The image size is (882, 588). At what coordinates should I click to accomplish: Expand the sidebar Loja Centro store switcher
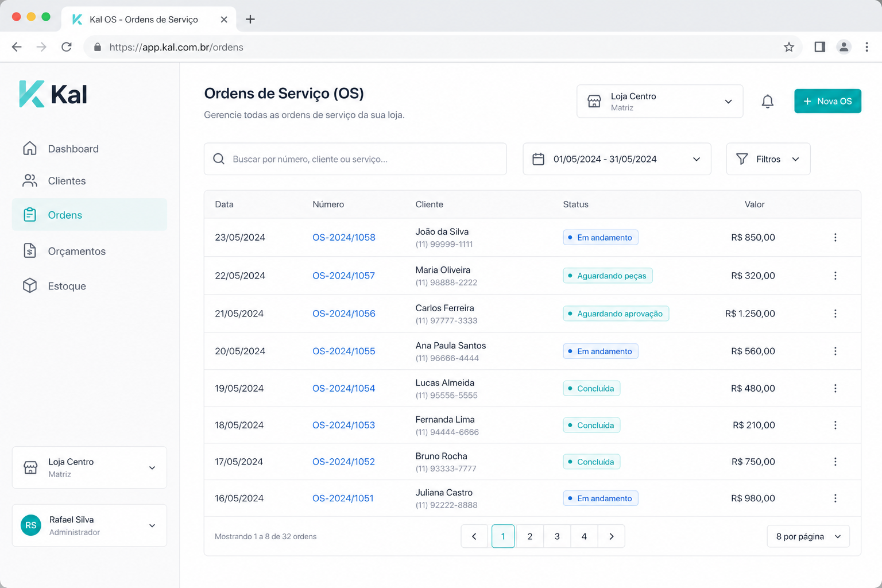pyautogui.click(x=90, y=467)
